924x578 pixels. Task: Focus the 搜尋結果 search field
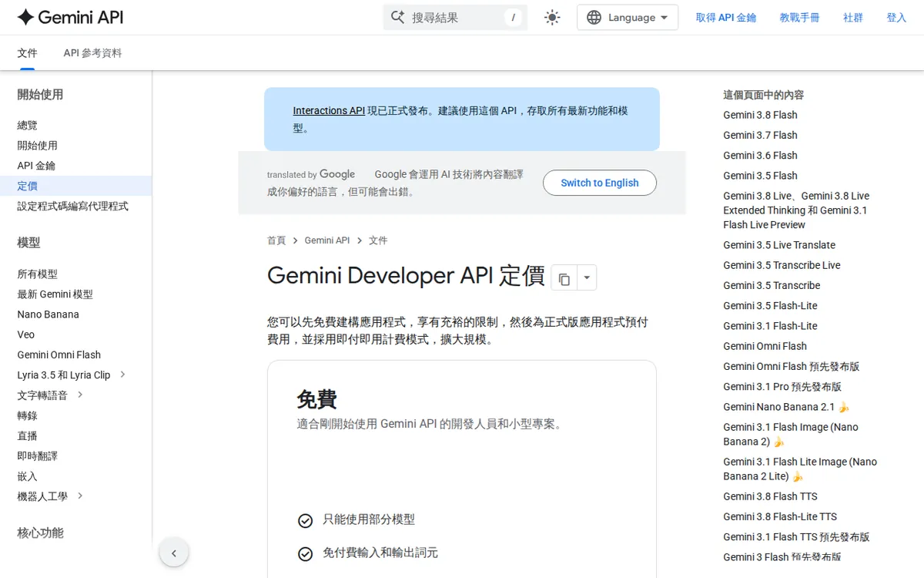point(455,17)
